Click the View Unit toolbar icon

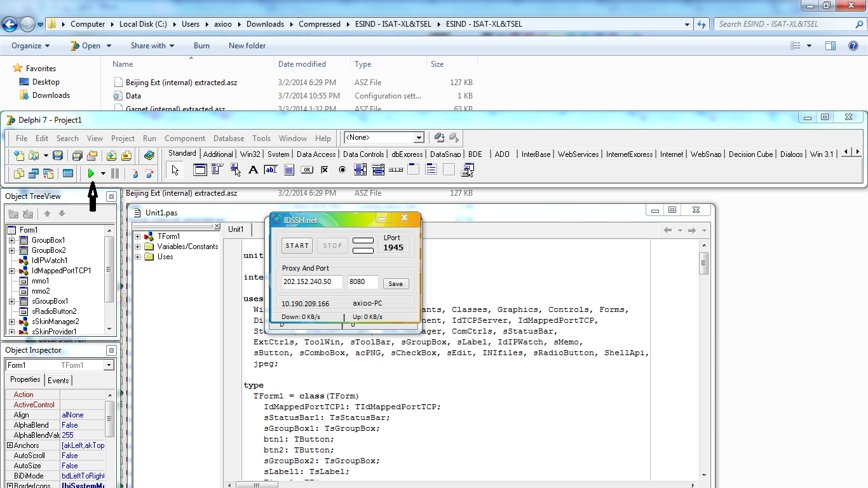click(x=19, y=173)
